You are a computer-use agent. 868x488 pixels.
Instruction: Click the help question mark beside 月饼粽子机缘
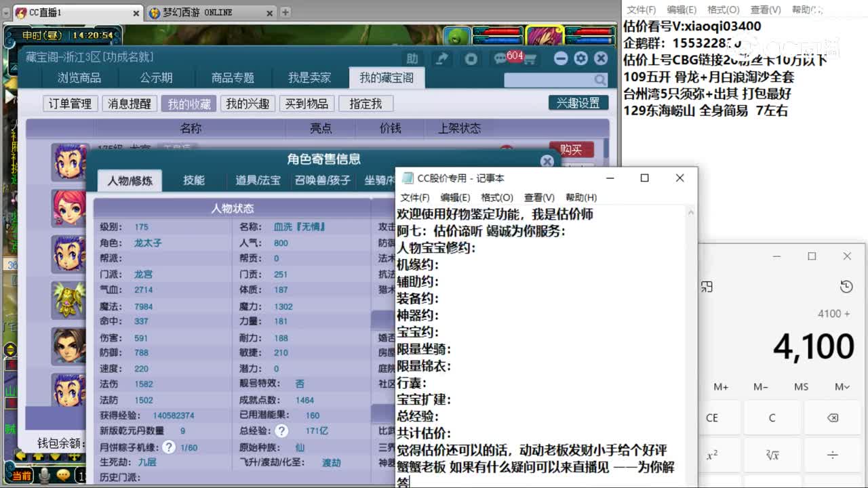click(x=169, y=447)
